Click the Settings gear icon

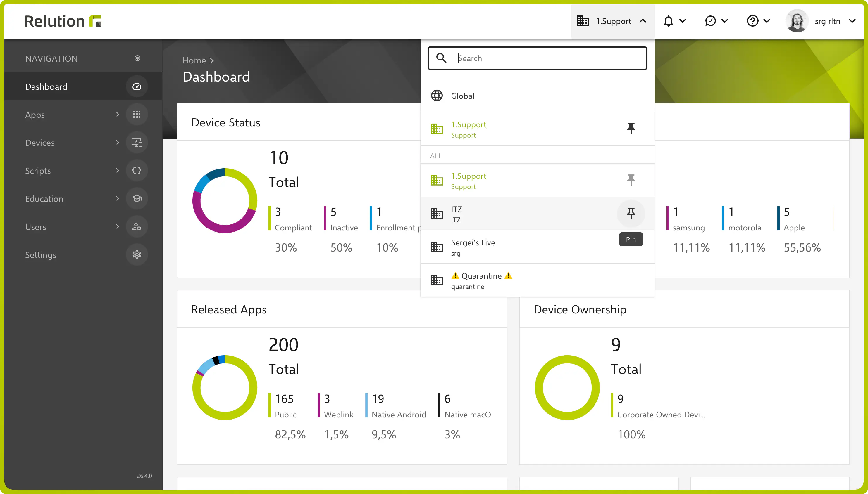[x=137, y=254]
